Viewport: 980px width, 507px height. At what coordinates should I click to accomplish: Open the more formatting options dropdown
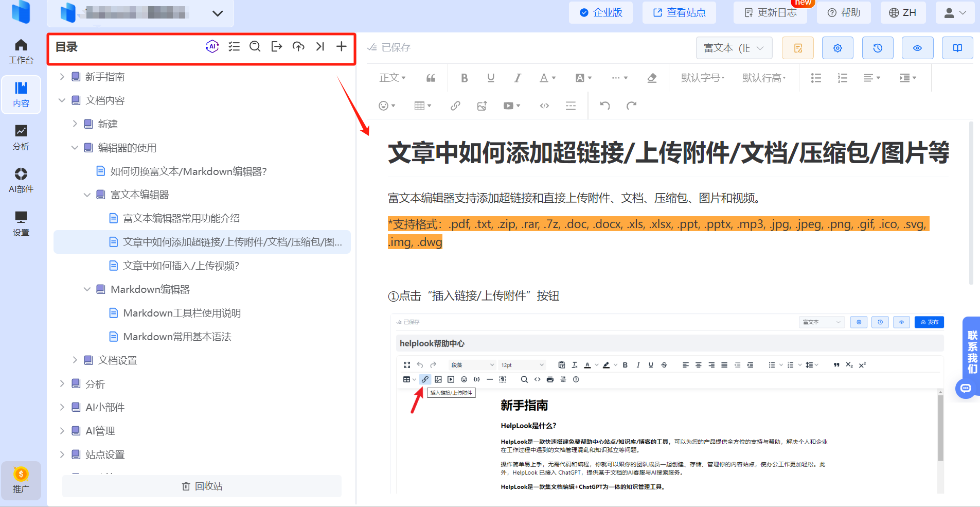coord(619,78)
